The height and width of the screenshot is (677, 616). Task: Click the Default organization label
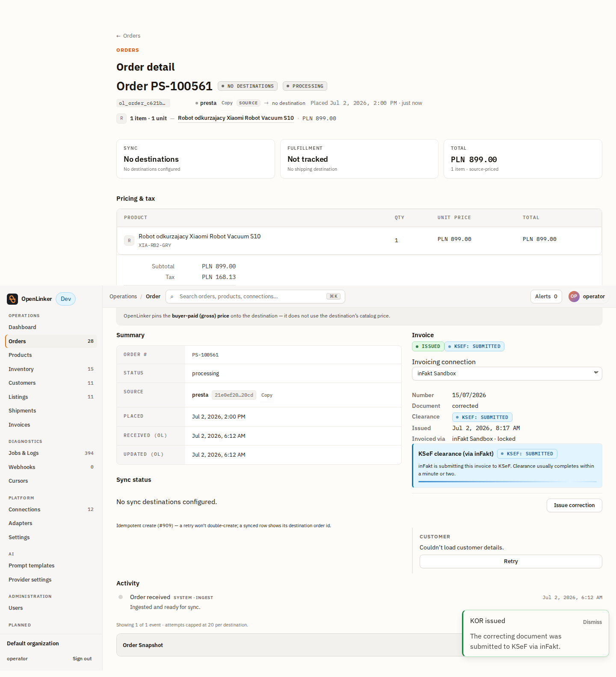point(33,644)
